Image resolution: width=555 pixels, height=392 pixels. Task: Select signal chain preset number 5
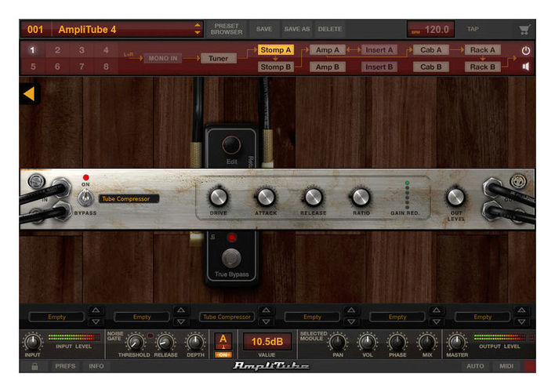[33, 67]
